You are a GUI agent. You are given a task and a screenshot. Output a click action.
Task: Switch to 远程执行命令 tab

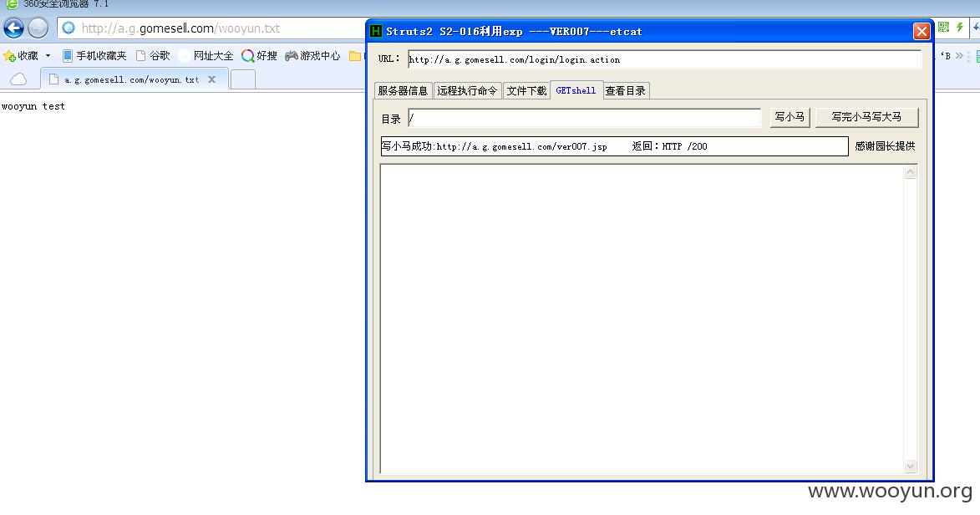click(x=467, y=91)
